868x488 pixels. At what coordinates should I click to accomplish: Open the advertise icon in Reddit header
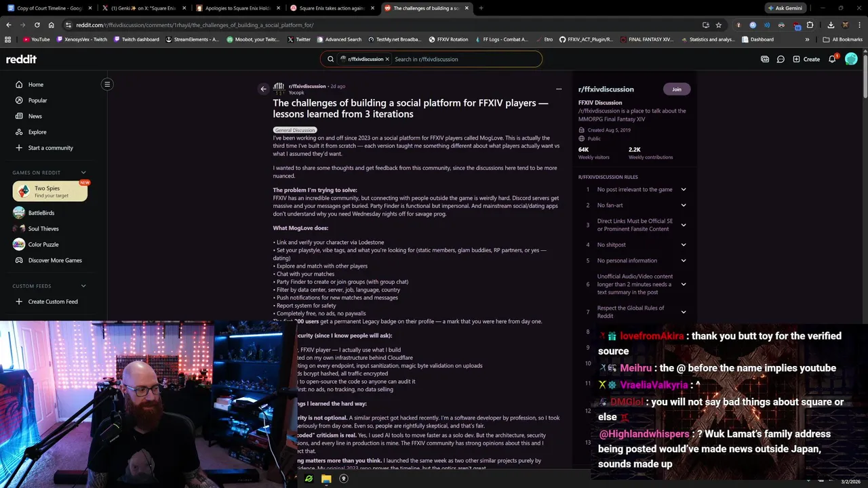click(765, 59)
